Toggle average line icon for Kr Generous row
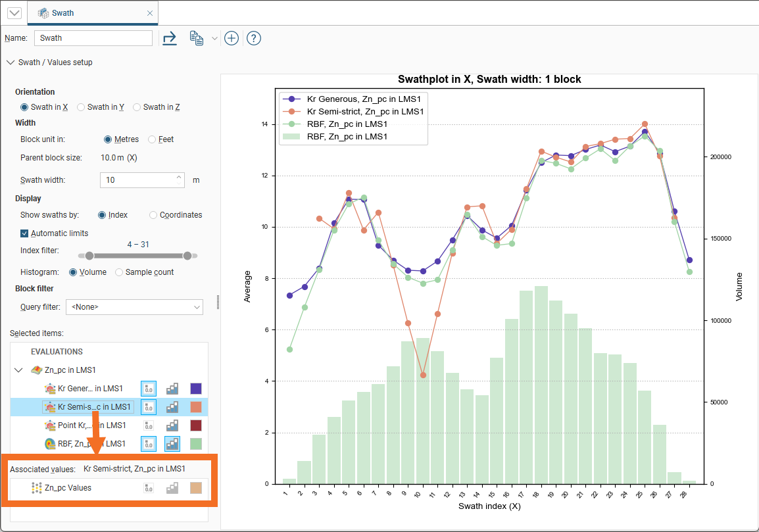The height and width of the screenshot is (532, 759). pyautogui.click(x=149, y=389)
